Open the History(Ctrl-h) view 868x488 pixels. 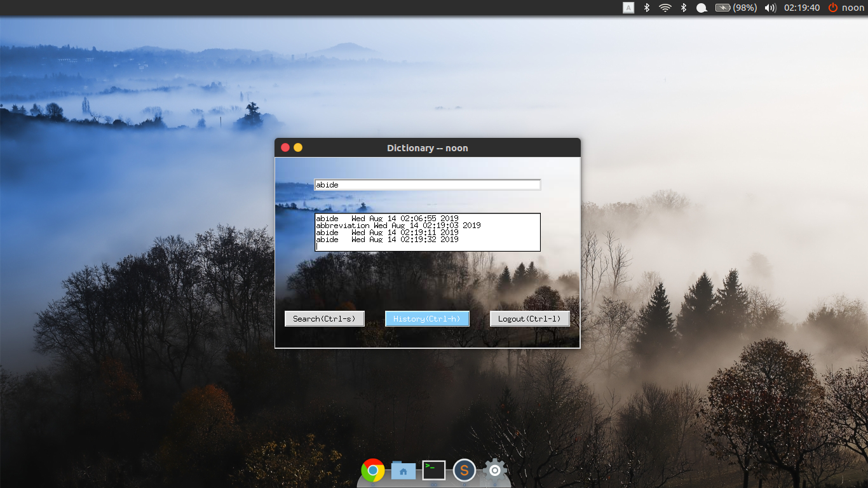427,319
